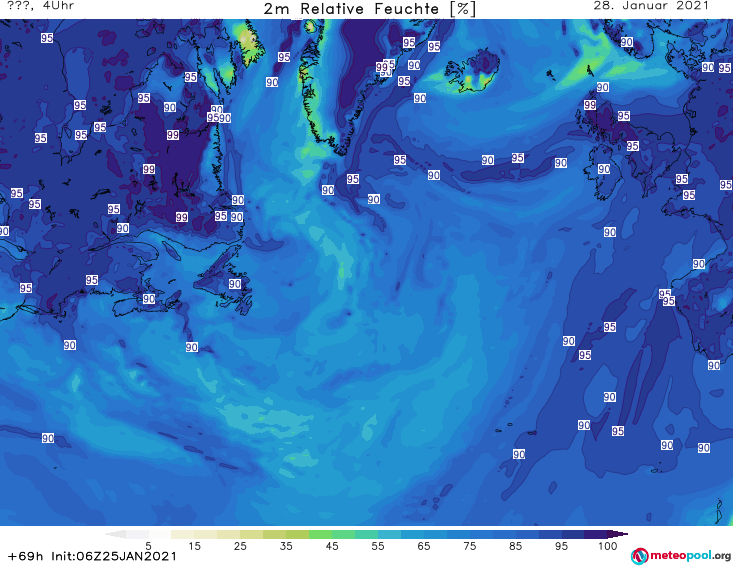Click legend value '35' on the colorbar

tap(286, 546)
